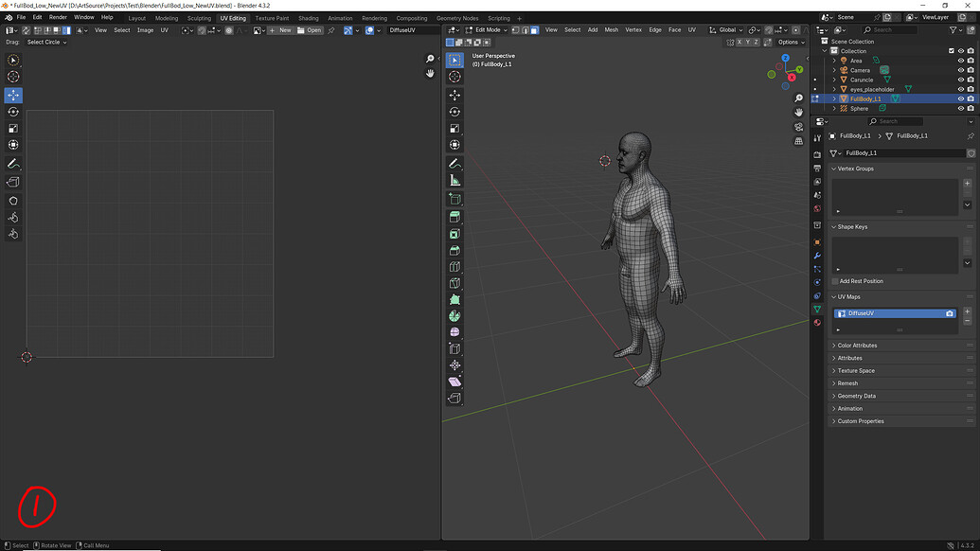Activate the Loop Cut tool

[454, 267]
